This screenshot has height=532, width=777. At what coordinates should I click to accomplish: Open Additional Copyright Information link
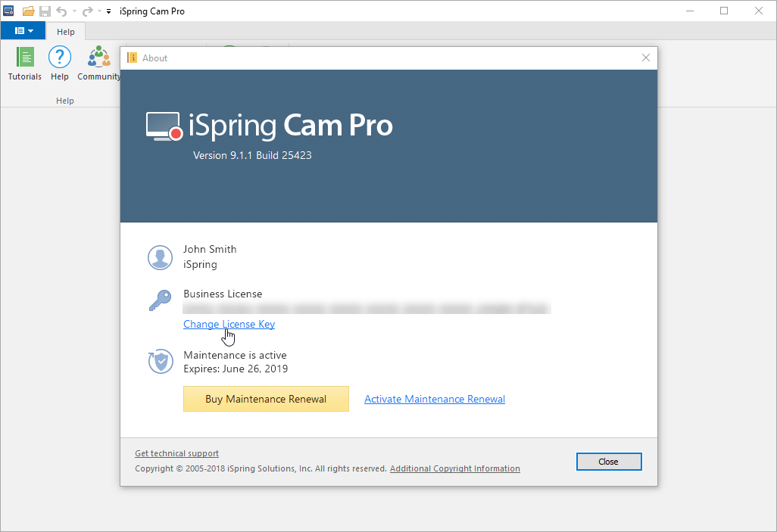[x=454, y=468]
